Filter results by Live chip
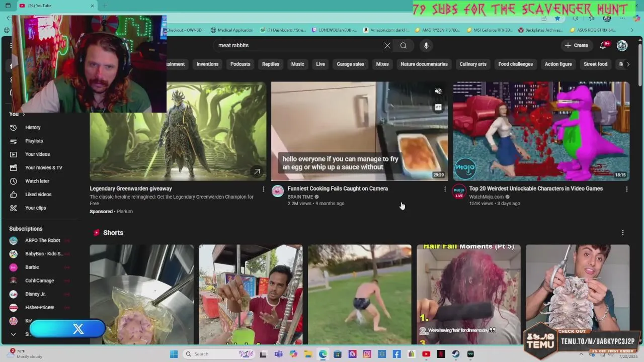Viewport: 644px width, 362px height. 320,64
